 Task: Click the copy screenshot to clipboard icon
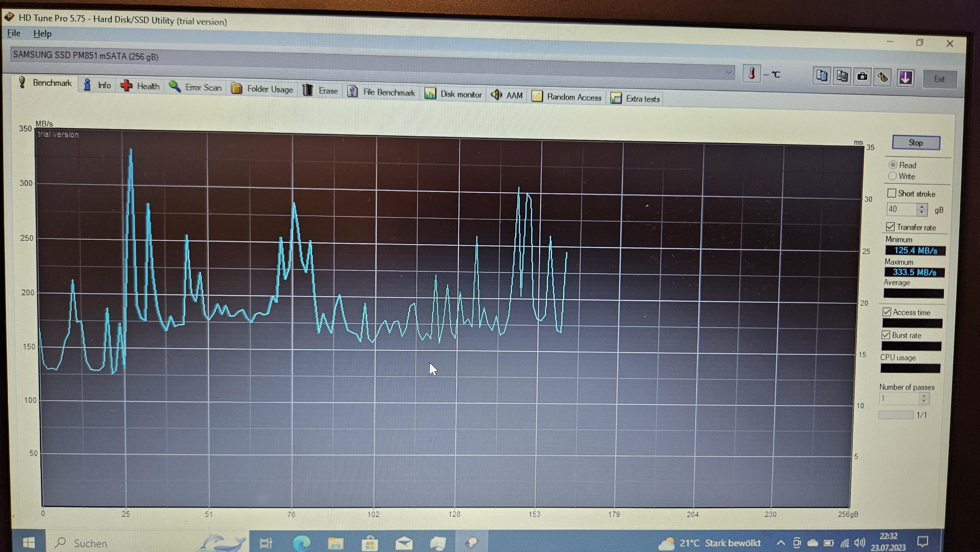pos(841,77)
